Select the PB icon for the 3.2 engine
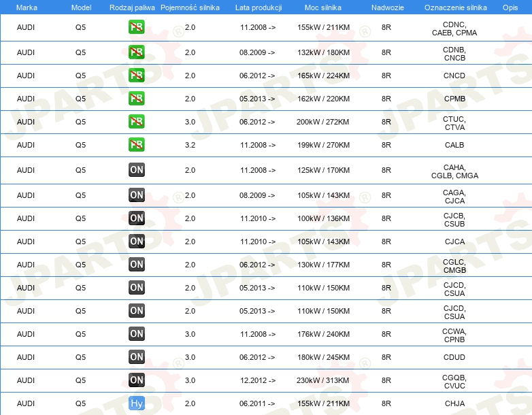The image size is (532, 415). 137,145
